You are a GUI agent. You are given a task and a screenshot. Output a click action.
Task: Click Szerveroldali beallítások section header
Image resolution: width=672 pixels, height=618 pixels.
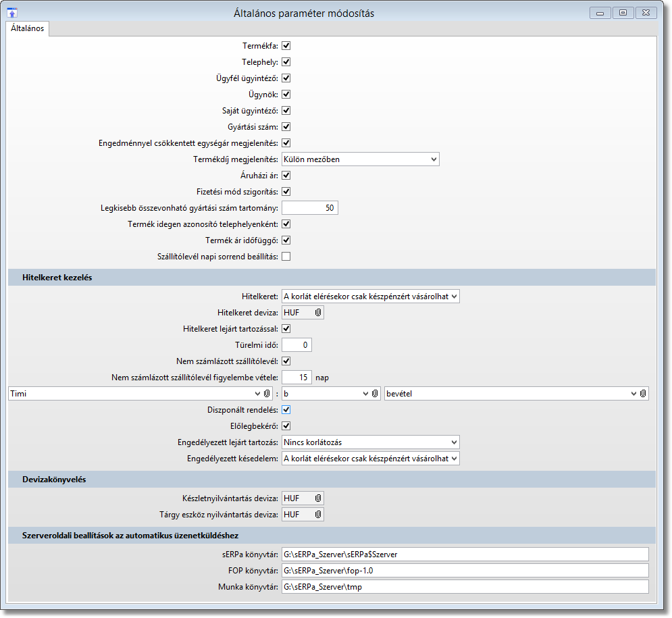tap(332, 536)
